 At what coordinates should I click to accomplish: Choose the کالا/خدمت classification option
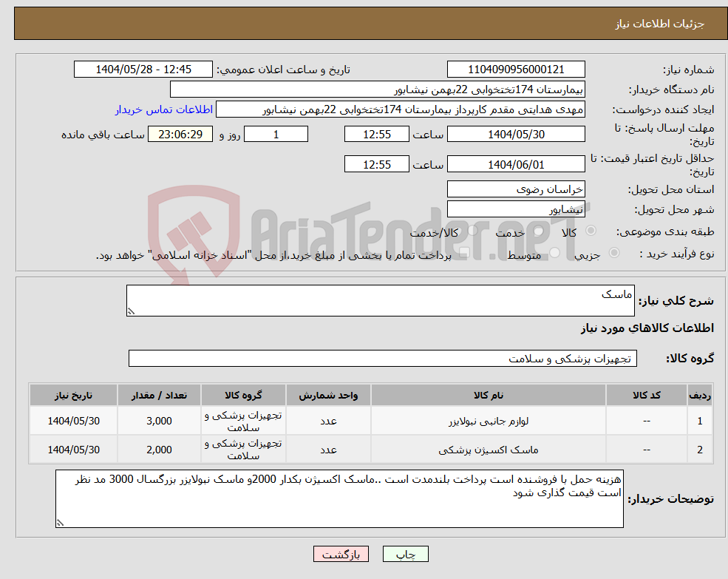472,231
